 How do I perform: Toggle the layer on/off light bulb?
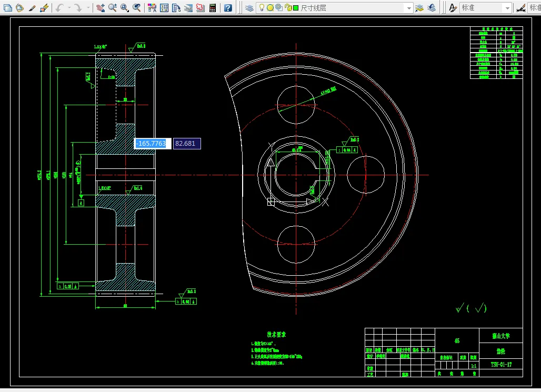tap(262, 7)
